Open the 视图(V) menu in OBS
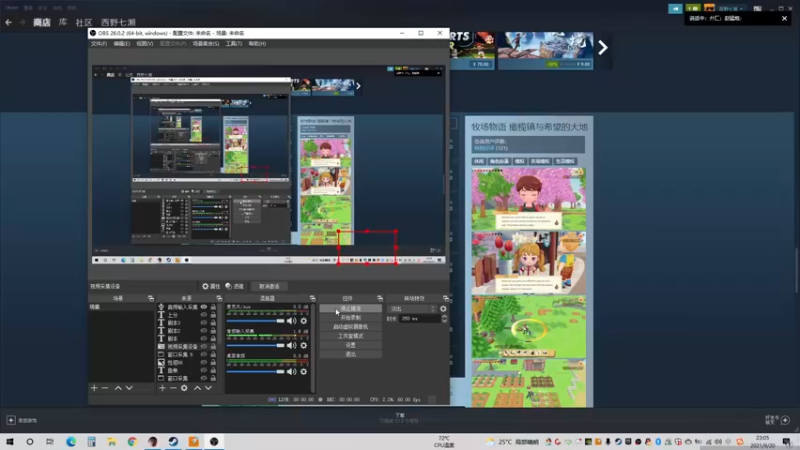Image resolution: width=800 pixels, height=450 pixels. coord(144,44)
